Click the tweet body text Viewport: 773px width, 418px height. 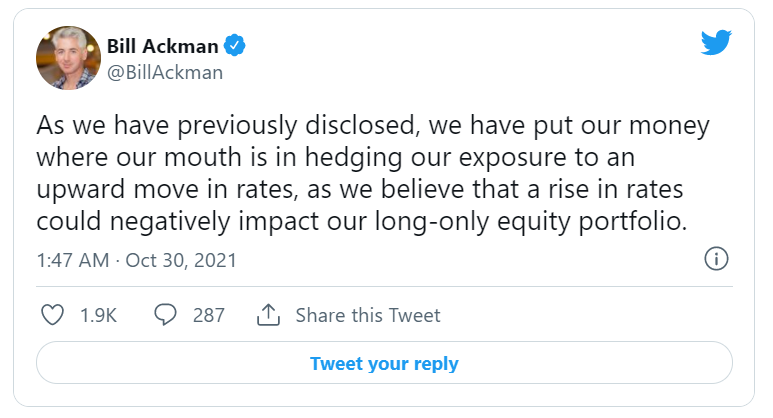[373, 173]
